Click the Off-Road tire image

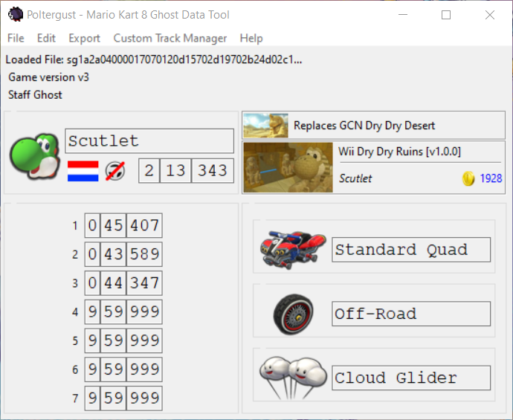pyautogui.click(x=293, y=314)
